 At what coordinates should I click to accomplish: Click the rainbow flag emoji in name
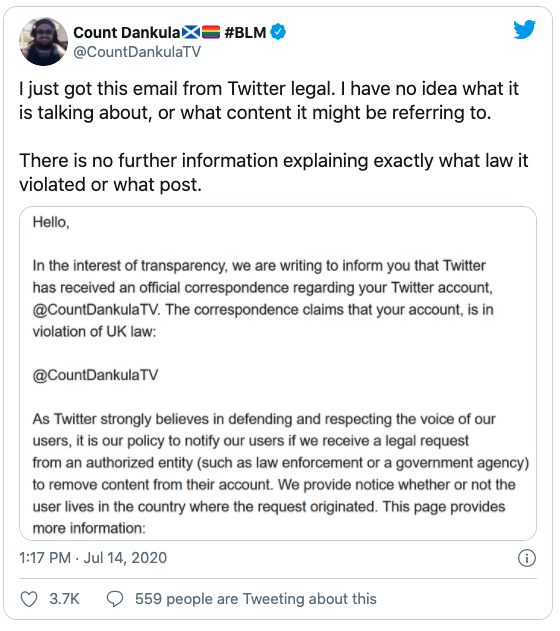coord(211,32)
